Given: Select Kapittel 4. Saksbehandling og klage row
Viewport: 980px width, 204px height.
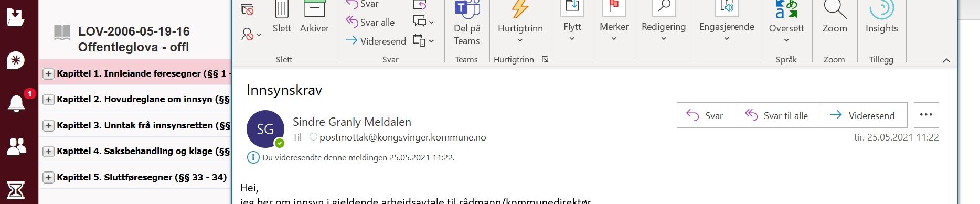Looking at the screenshot, I should coord(135,151).
